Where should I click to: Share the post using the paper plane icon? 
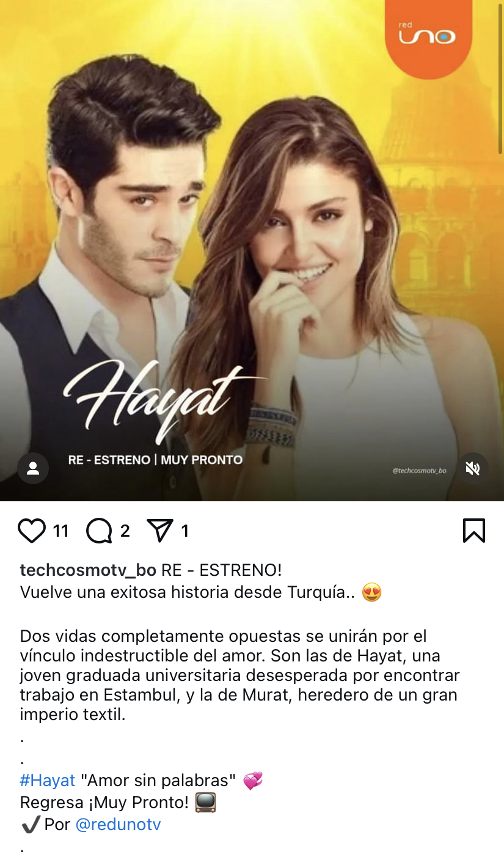[x=161, y=531]
